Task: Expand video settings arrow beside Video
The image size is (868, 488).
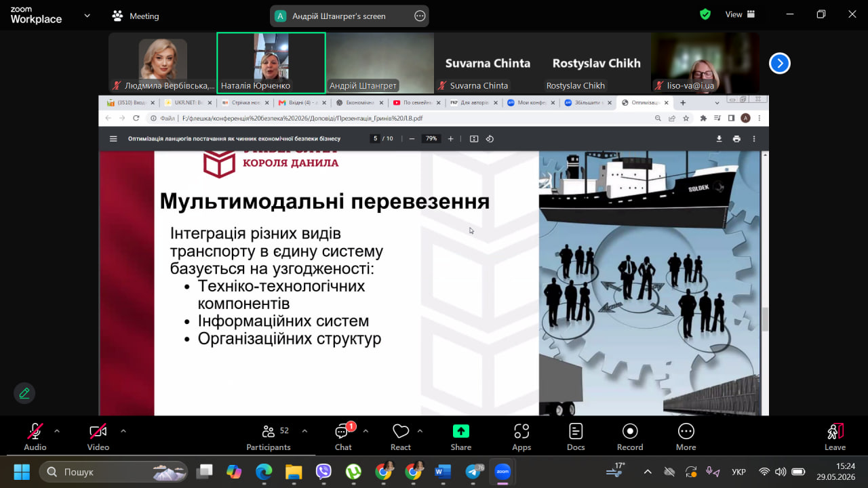Action: 123,430
